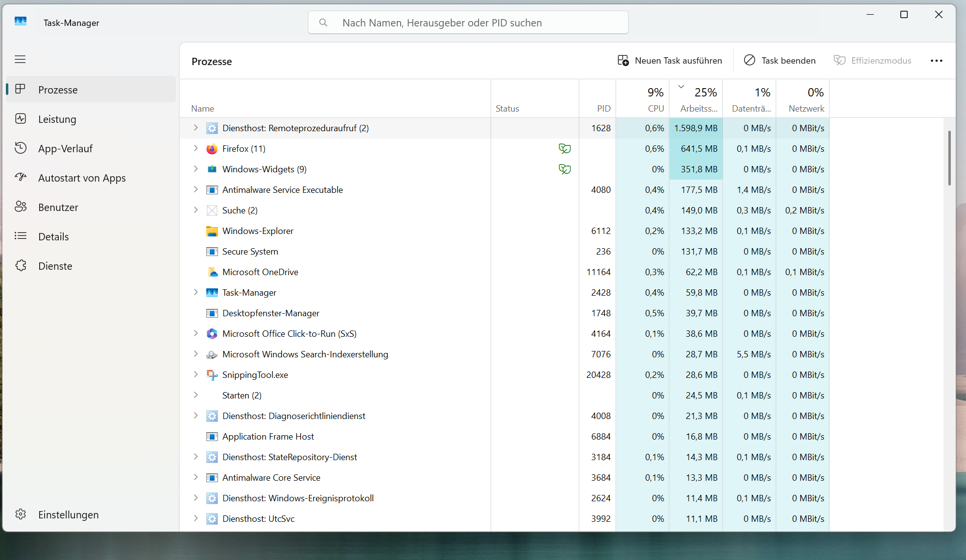966x560 pixels.
Task: Click the Leistung performance icon
Action: (21, 118)
